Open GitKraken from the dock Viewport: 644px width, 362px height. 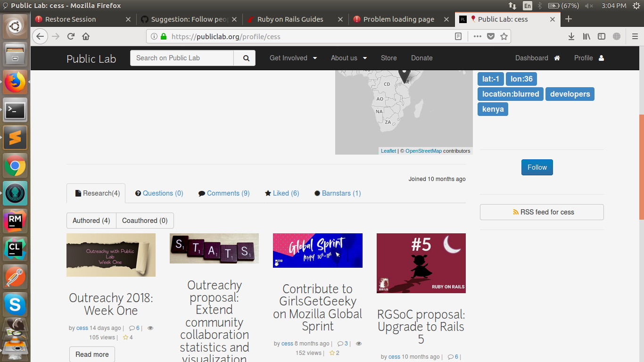(15, 194)
